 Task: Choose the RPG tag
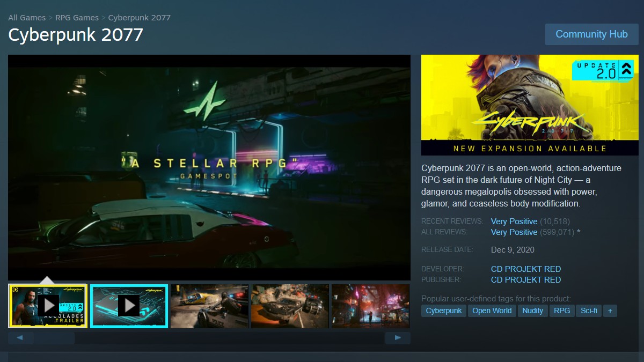coord(562,311)
